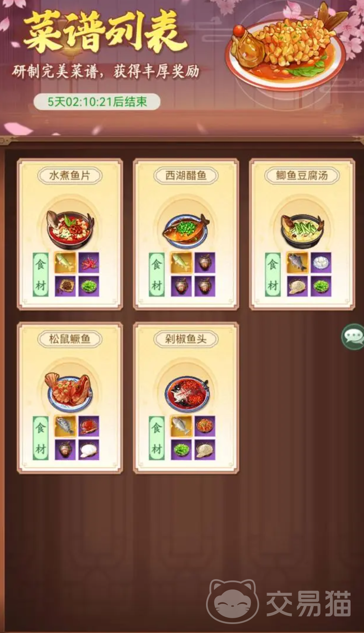Tap the green scallion ingredient in 剁椒鱼头
Screen dimensions: 364x633
[181, 449]
